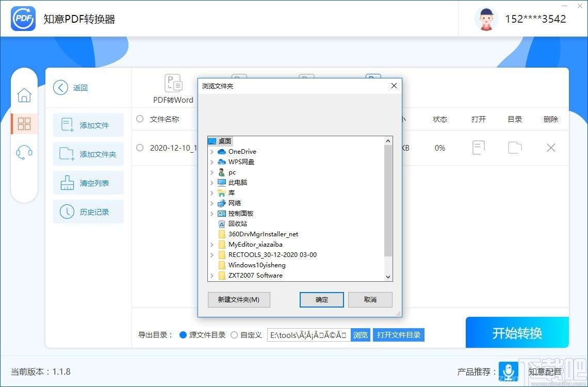This screenshot has height=387, width=588.
Task: Click the export path input field
Action: (x=309, y=335)
